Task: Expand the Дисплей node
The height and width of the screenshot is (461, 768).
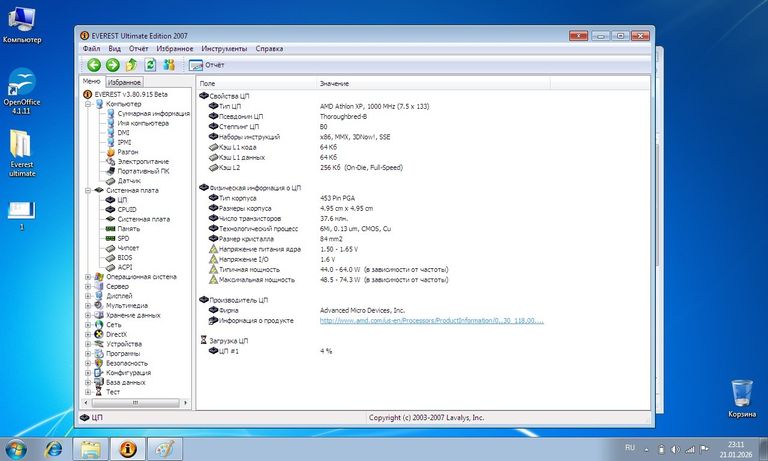Action: coord(88,296)
